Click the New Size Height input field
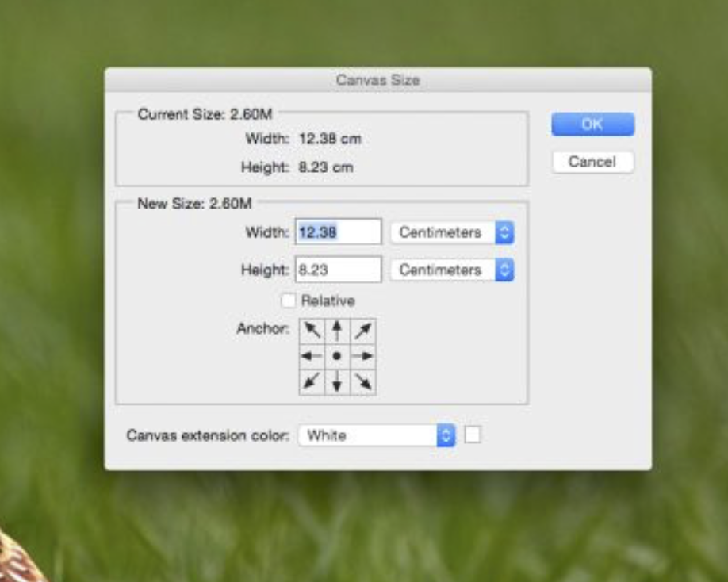728x582 pixels. point(339,270)
